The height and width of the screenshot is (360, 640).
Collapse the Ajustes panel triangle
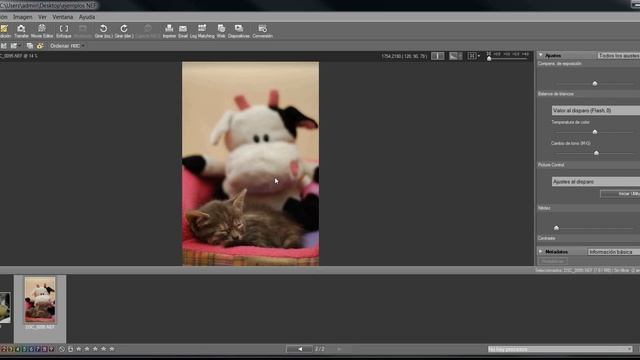[541, 55]
